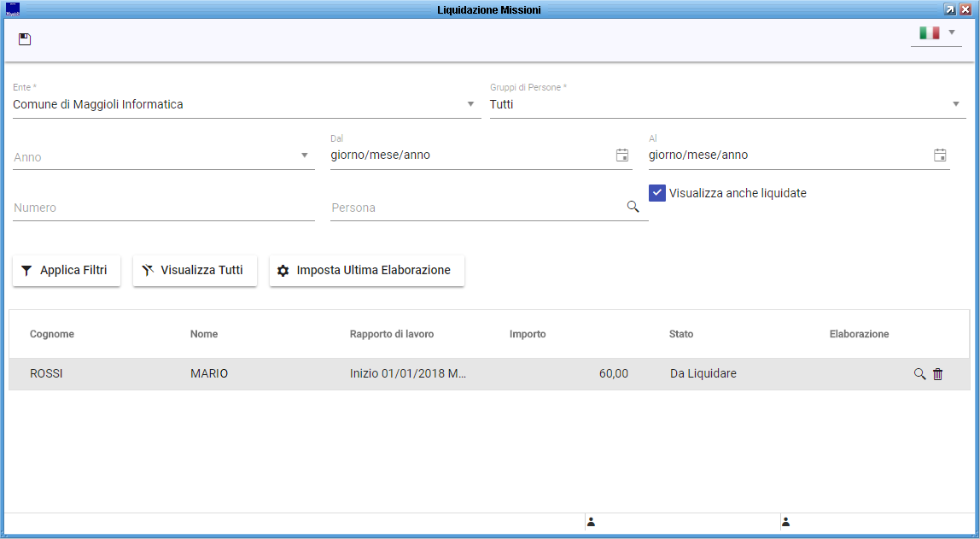Click Imposta Ultima Elaborazione button
The image size is (980, 539).
(x=367, y=270)
